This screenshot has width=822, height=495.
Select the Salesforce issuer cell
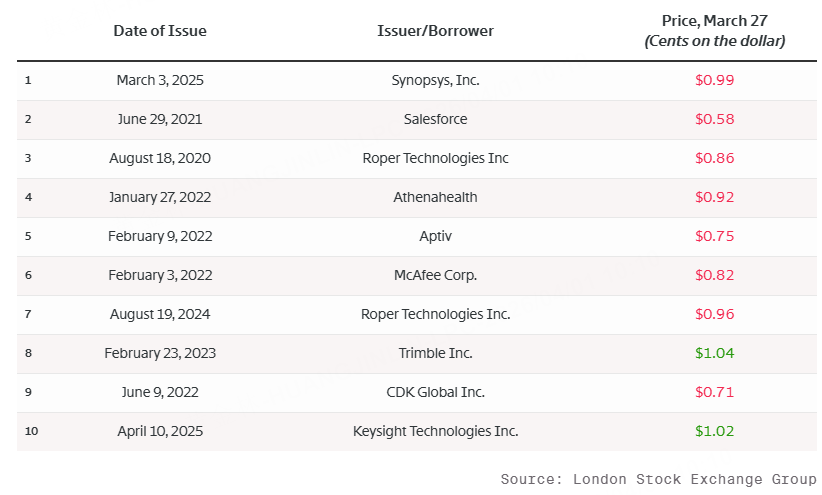coord(435,119)
